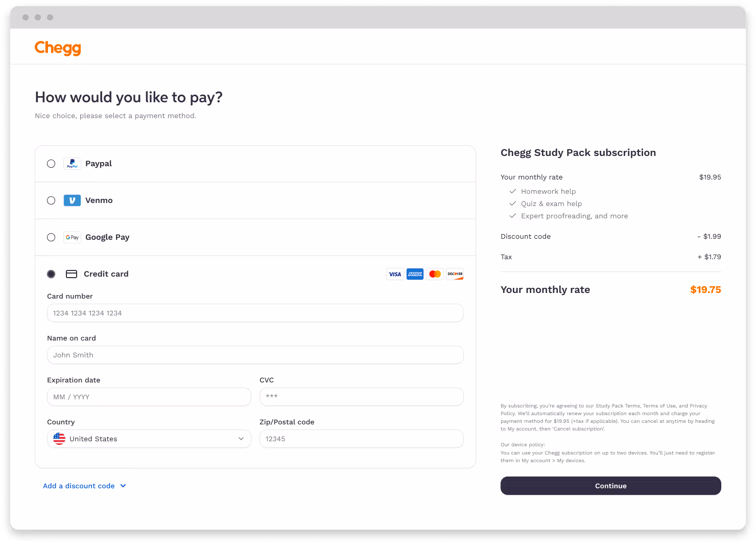Click the Venmo label text
Image resolution: width=756 pixels, height=544 pixels.
99,200
